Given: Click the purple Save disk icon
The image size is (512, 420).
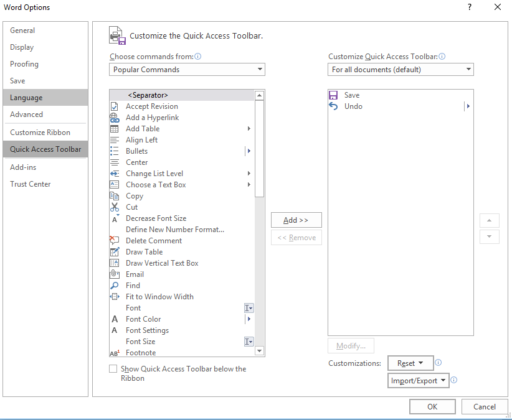Looking at the screenshot, I should (x=333, y=95).
